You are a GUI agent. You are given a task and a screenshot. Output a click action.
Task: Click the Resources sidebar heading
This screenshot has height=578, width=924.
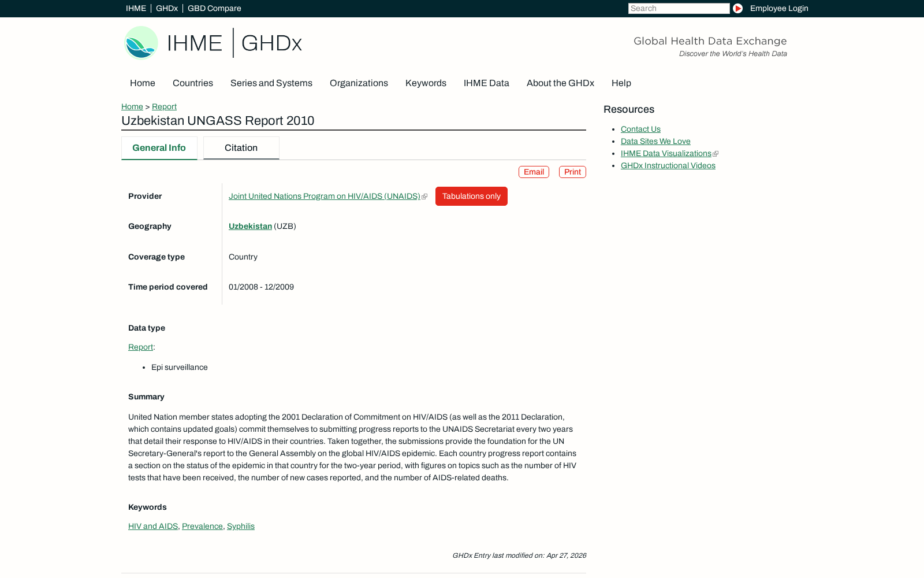pos(629,109)
